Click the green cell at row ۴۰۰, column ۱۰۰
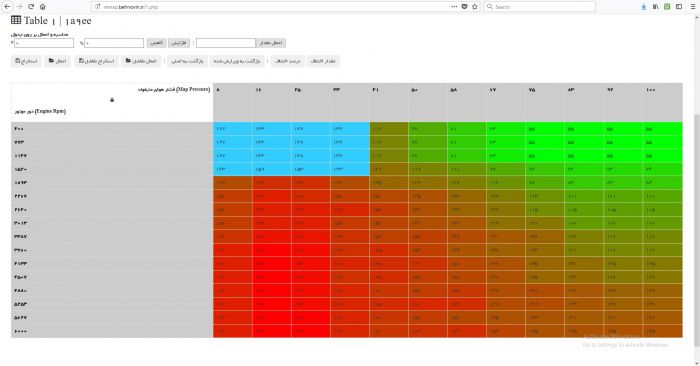The height and width of the screenshot is (366, 700). pyautogui.click(x=663, y=129)
